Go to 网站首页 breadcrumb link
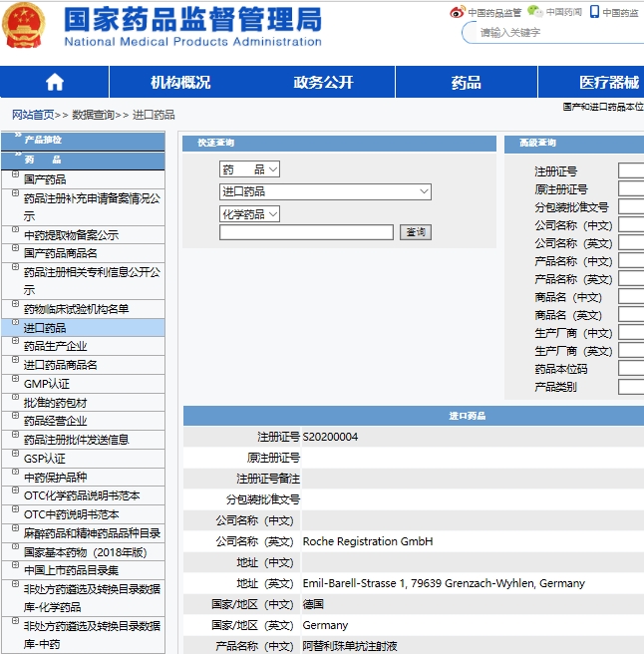This screenshot has height=654, width=644. 33,115
